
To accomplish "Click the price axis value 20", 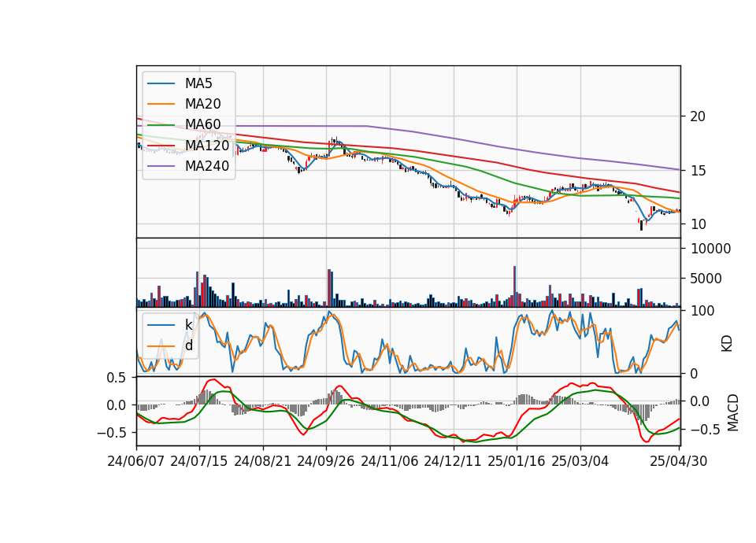I will tap(699, 116).
